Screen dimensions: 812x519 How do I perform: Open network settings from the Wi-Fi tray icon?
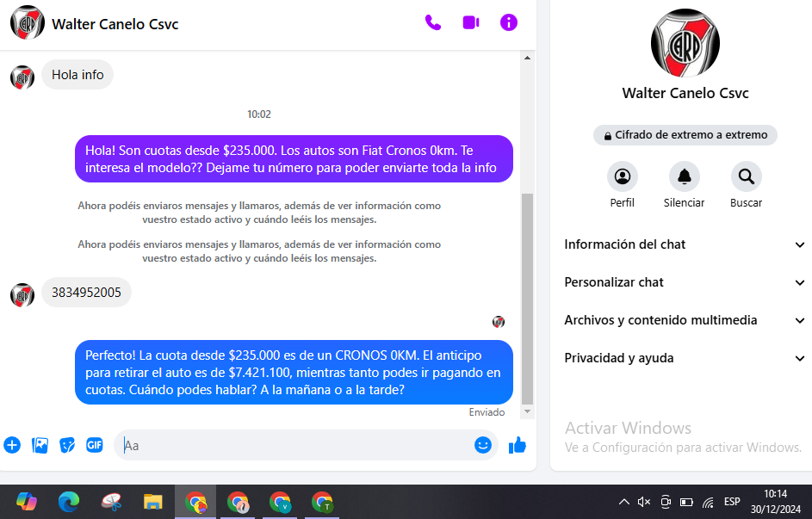708,502
